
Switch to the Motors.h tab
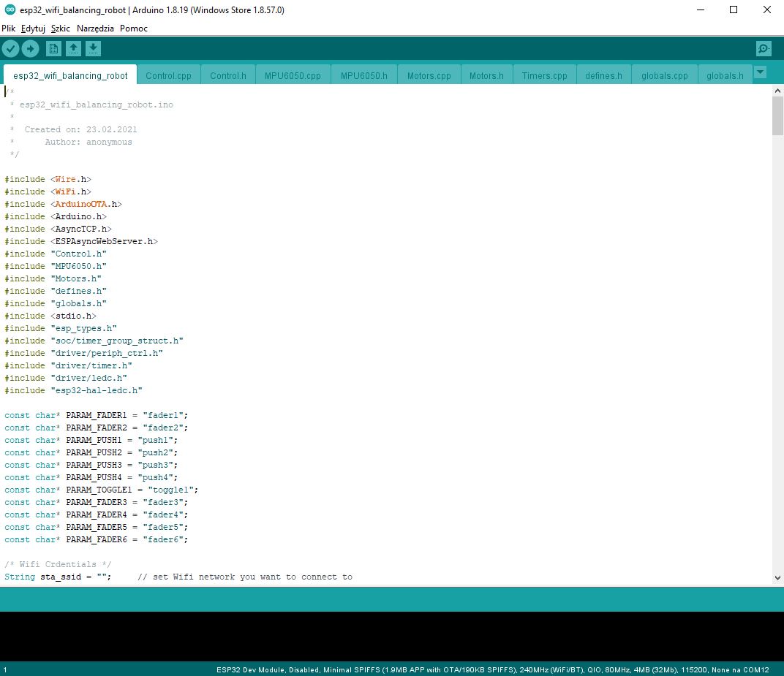point(486,75)
